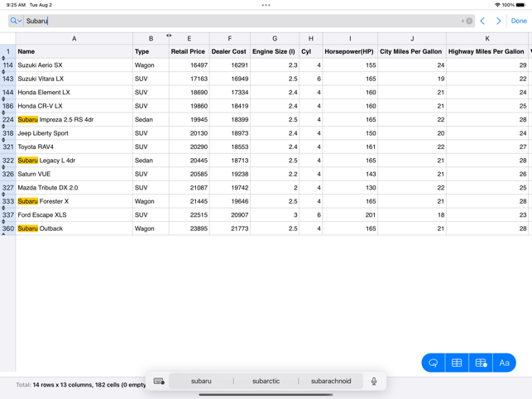Select column K header

click(487, 38)
